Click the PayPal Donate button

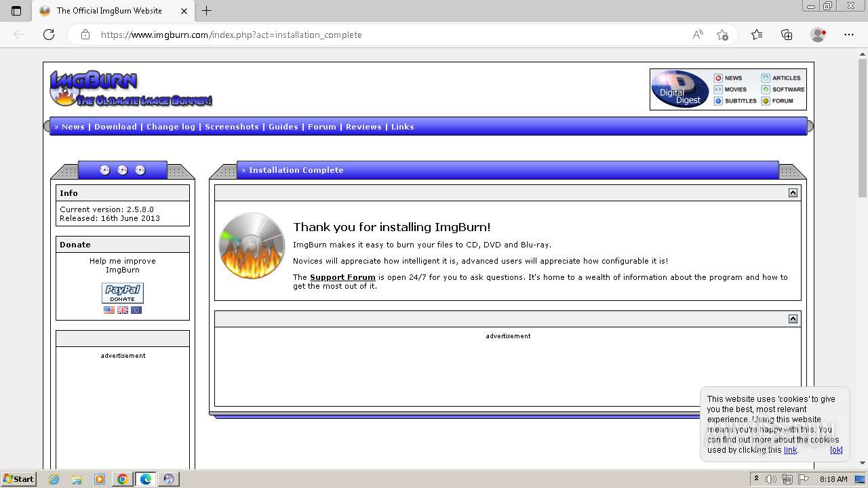123,293
